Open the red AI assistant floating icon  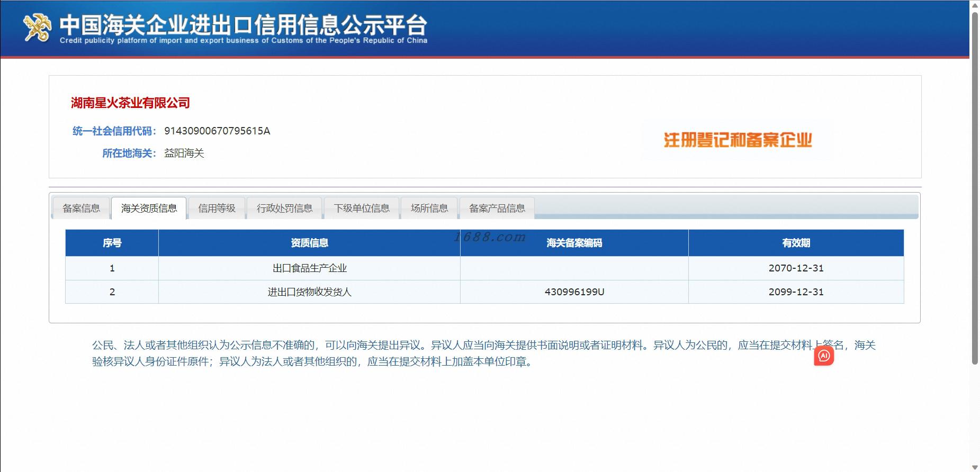click(824, 356)
